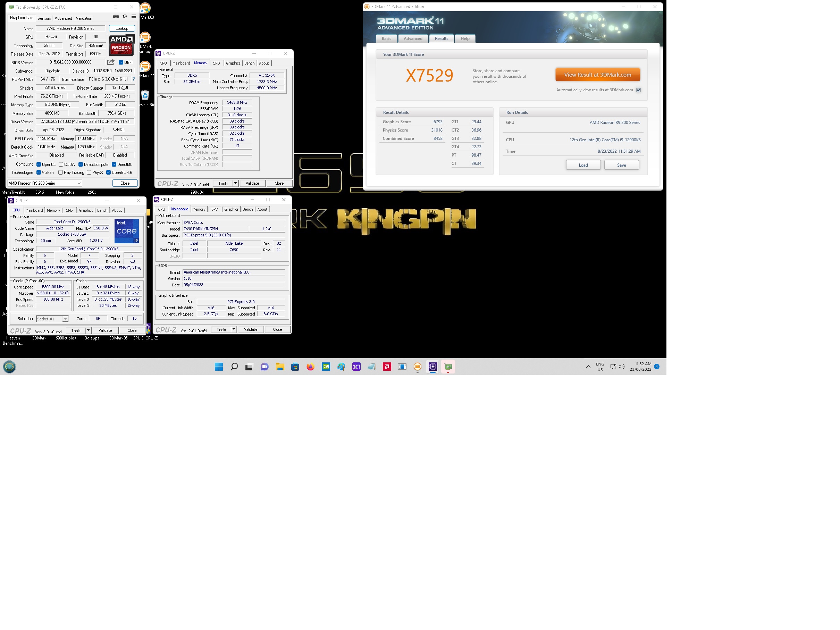Click Close button in GPU-Z
The image size is (840, 630).
(x=125, y=183)
